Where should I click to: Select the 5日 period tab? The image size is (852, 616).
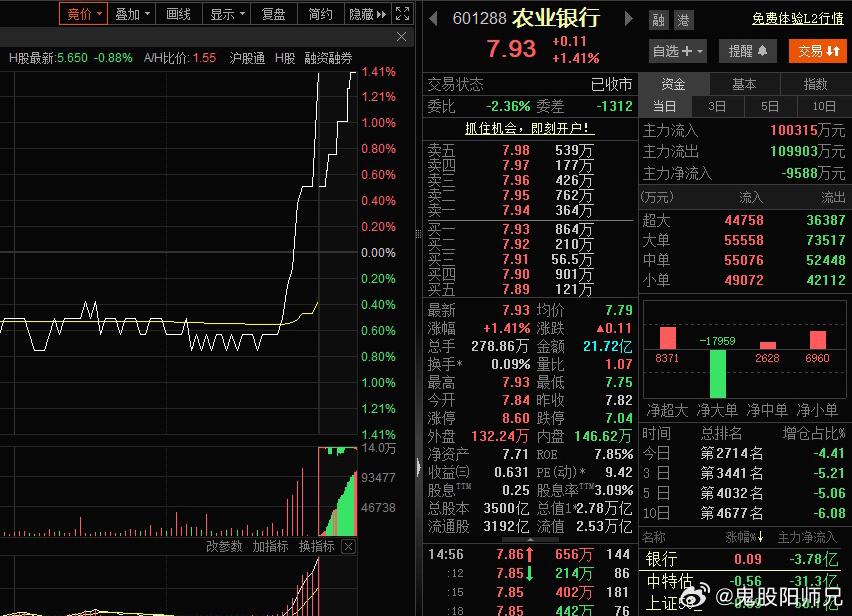770,106
